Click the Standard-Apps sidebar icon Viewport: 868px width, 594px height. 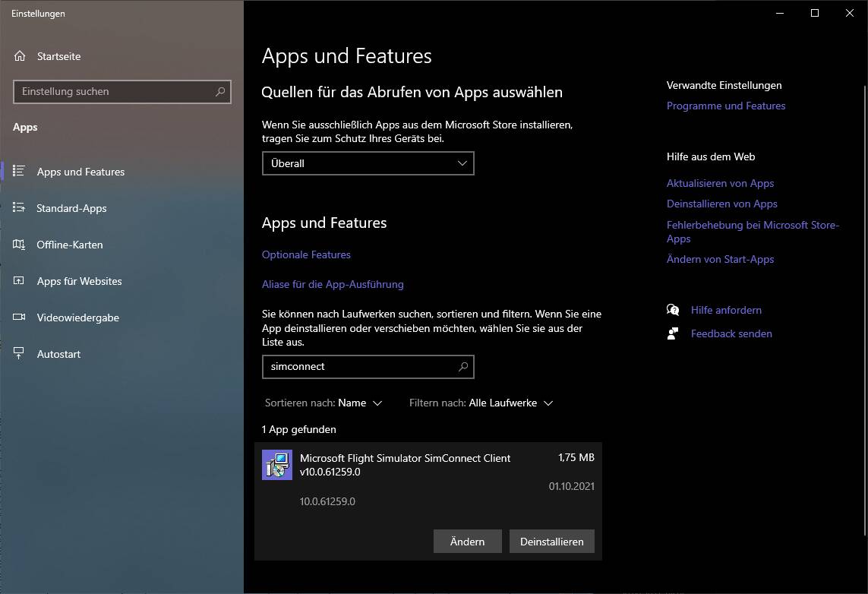click(19, 207)
